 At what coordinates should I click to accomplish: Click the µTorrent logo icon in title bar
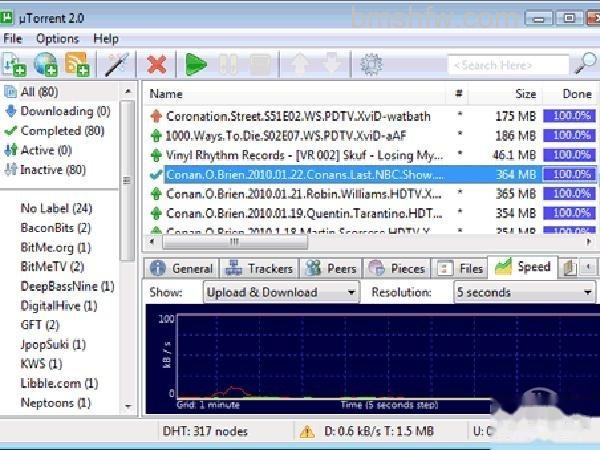[x=6, y=18]
